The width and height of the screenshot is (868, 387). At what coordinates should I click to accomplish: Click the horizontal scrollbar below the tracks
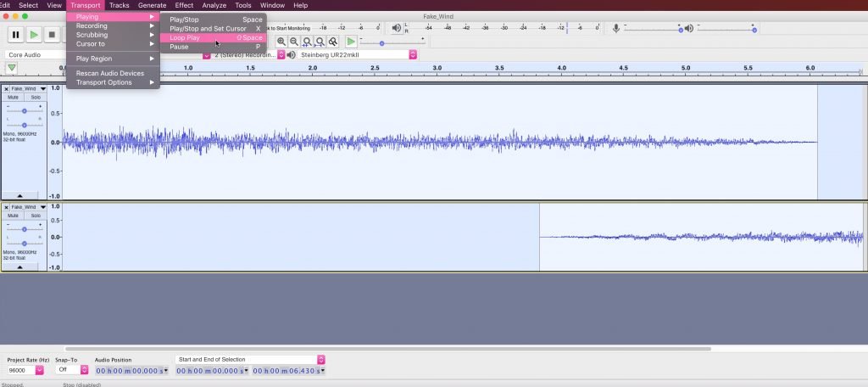tap(387, 349)
